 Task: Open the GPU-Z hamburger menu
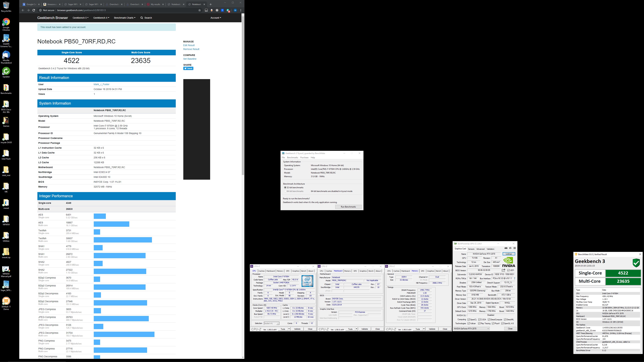515,248
